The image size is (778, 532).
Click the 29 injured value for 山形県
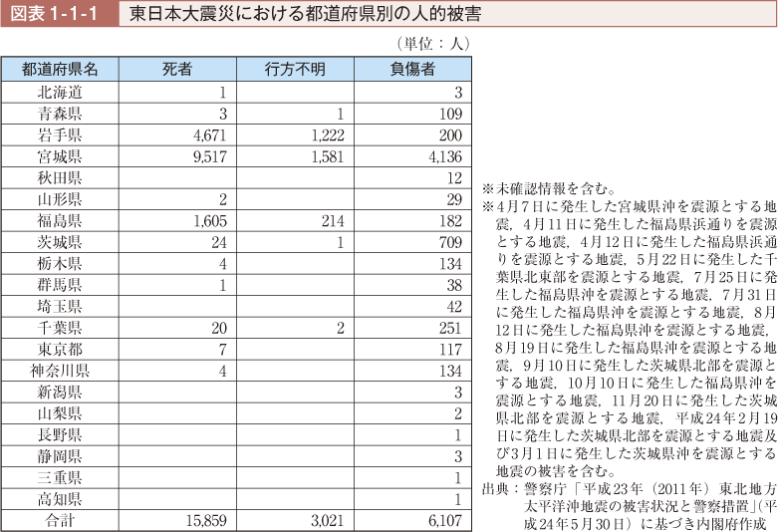pyautogui.click(x=454, y=199)
